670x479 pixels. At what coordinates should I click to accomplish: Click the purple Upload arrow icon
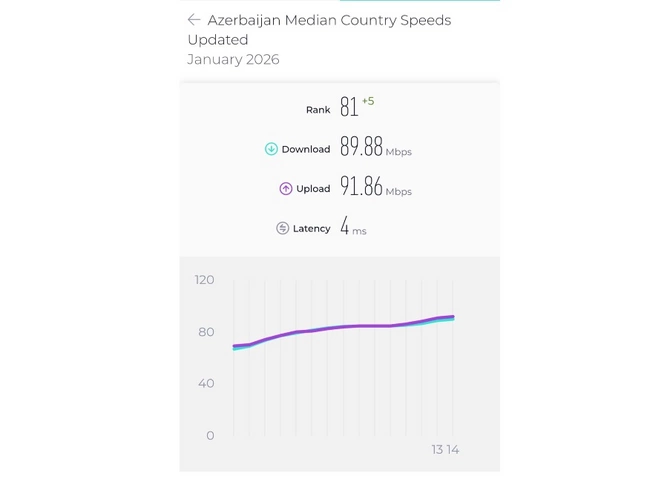286,188
